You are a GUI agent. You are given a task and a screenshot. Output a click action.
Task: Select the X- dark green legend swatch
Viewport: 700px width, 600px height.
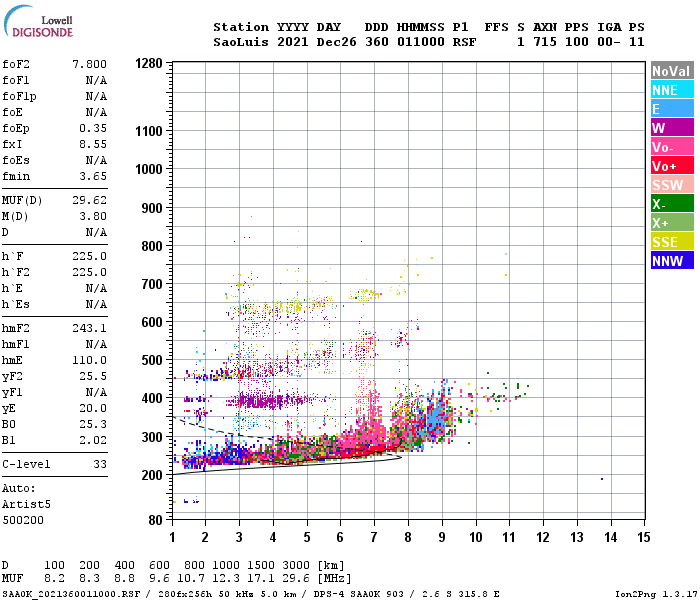tap(672, 204)
